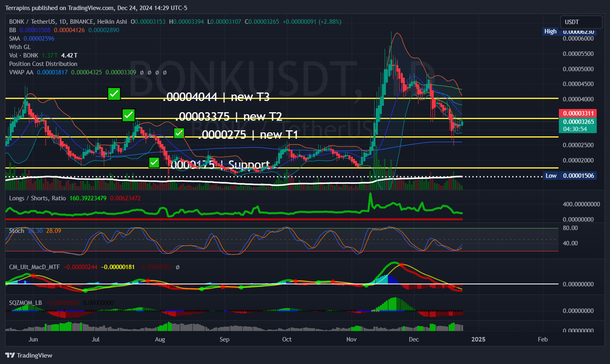Screen dimensions: 610x364
Task: Click the 80.00 Stoch axis label
Action: pyautogui.click(x=570, y=228)
